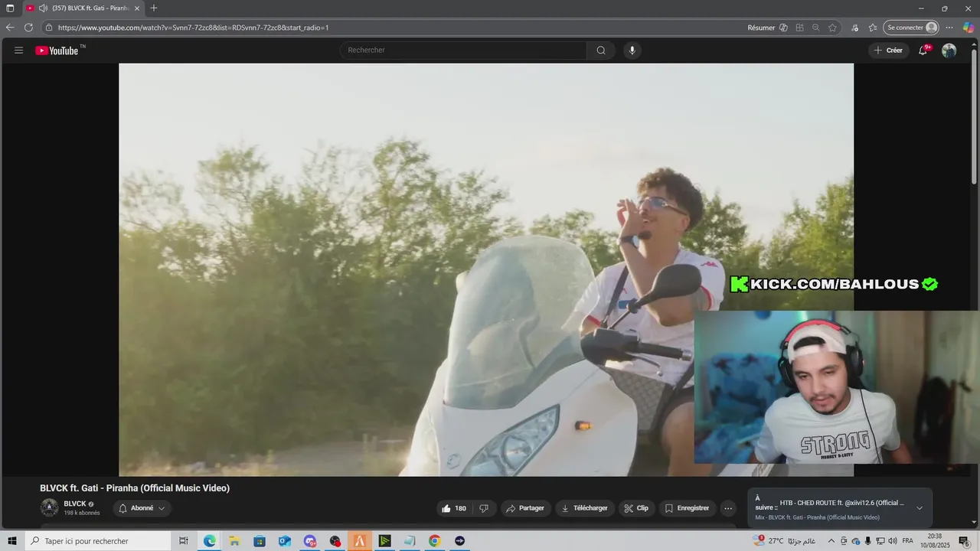Open Google Chrome from the taskbar
The width and height of the screenshot is (980, 551).
pos(434,541)
